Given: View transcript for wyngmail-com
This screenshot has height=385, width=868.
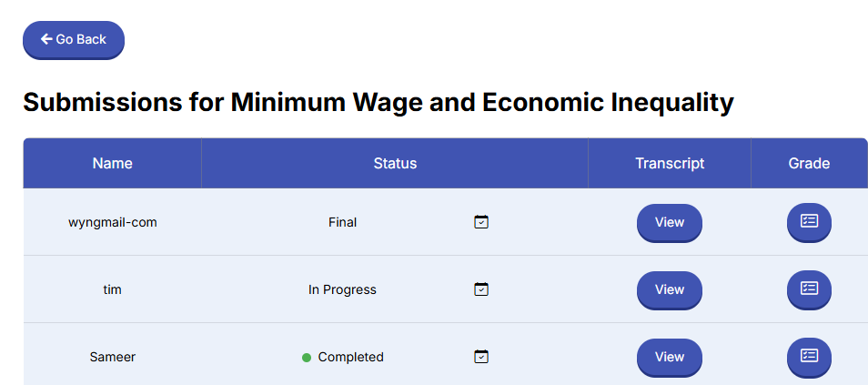Looking at the screenshot, I should tap(670, 223).
